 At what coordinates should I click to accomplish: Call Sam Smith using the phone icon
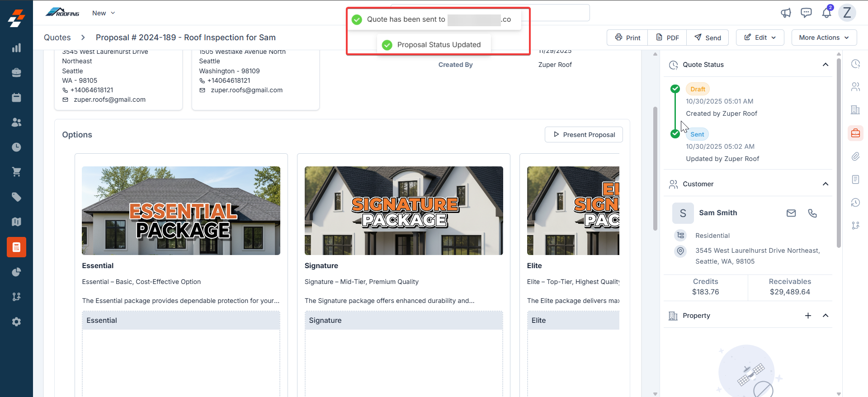point(812,213)
